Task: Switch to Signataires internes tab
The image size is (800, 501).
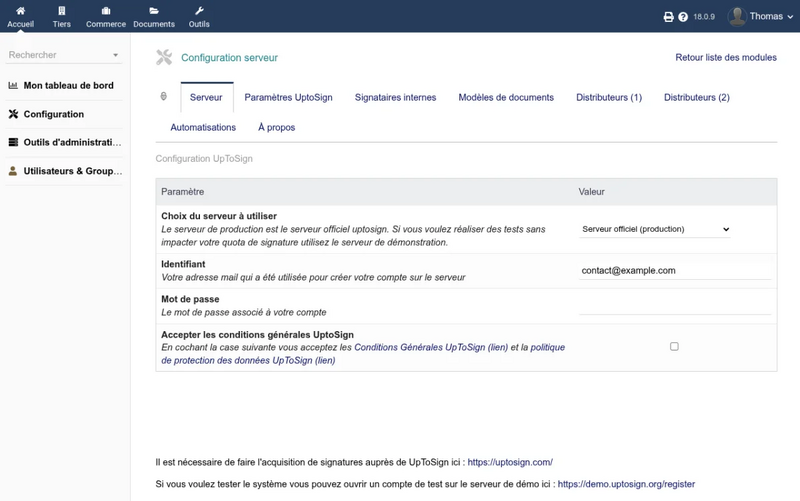Action: (395, 97)
